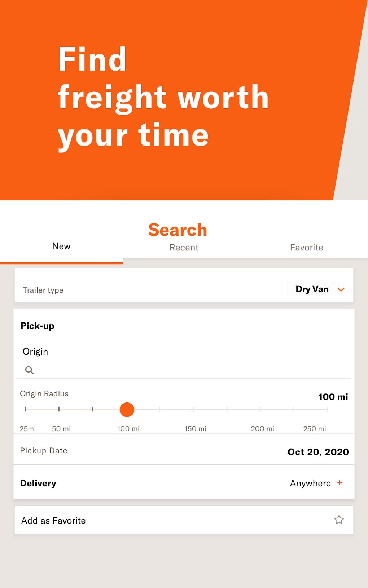Click the orange radius slider handle
368x588 pixels.
click(127, 410)
